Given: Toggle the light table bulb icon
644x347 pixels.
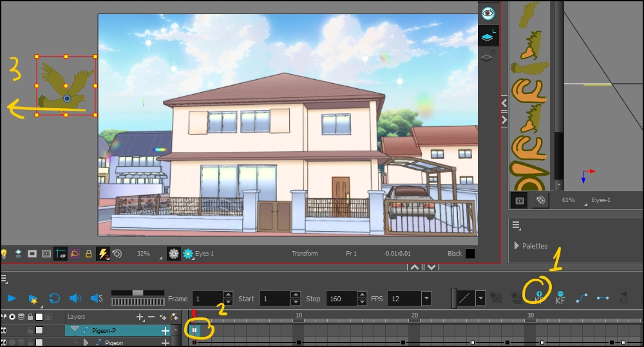Looking at the screenshot, I should click(x=5, y=254).
